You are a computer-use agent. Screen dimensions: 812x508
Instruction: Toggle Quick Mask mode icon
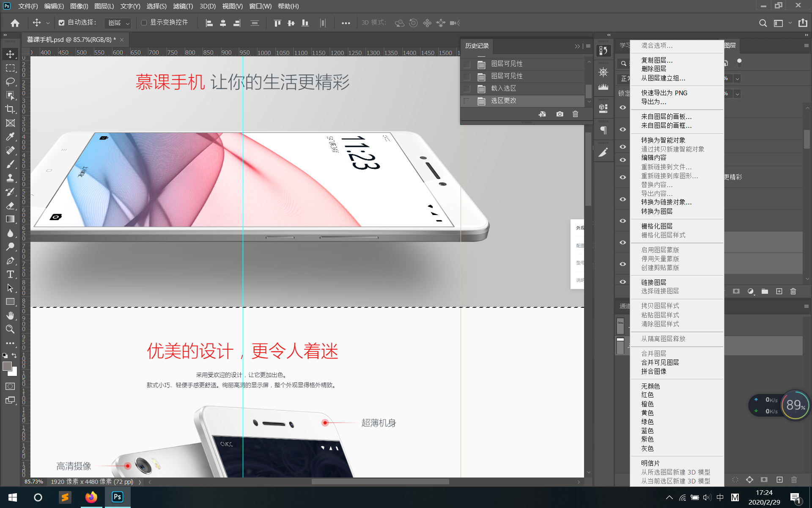click(x=10, y=387)
